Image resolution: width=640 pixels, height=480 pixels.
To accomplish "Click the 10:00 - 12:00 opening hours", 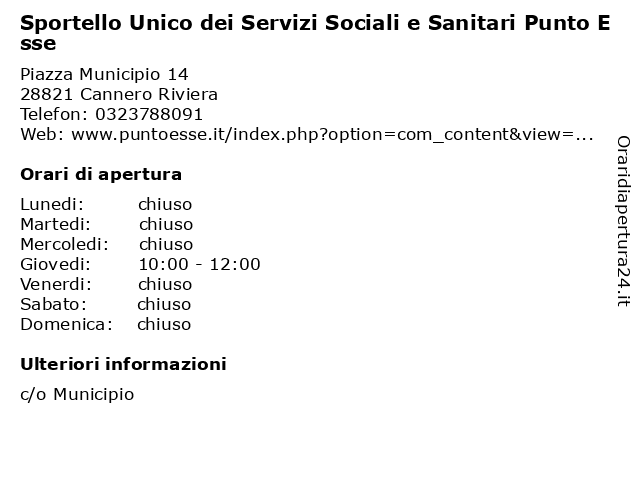I will (x=200, y=264).
